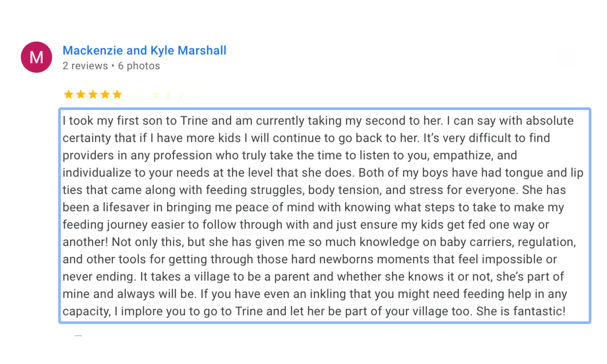Click the second gold rating star
Image resolution: width=607 pixels, height=364 pixels.
click(x=81, y=94)
